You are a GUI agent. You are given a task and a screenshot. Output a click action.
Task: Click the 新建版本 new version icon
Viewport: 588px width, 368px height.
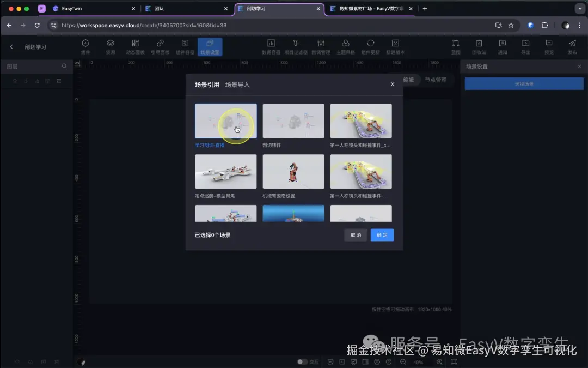coord(395,46)
